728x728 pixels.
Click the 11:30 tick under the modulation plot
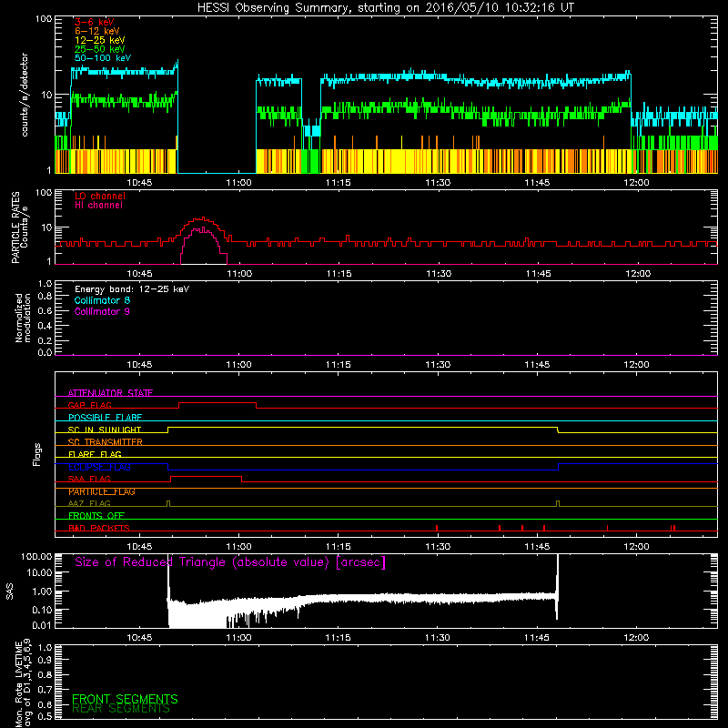tap(438, 365)
